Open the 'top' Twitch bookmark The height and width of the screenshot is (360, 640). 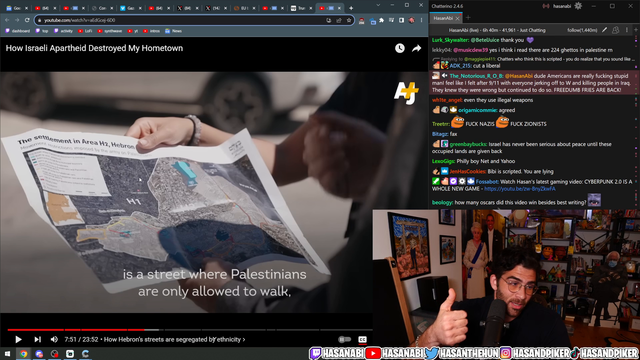(x=42, y=31)
